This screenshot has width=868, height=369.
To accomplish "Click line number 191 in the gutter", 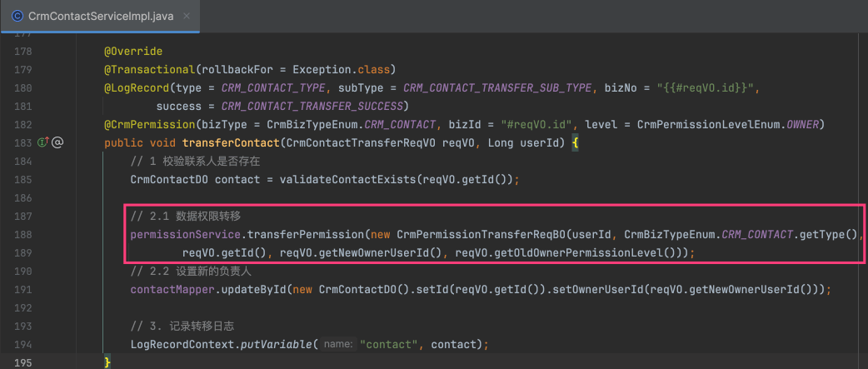I will click(x=23, y=289).
